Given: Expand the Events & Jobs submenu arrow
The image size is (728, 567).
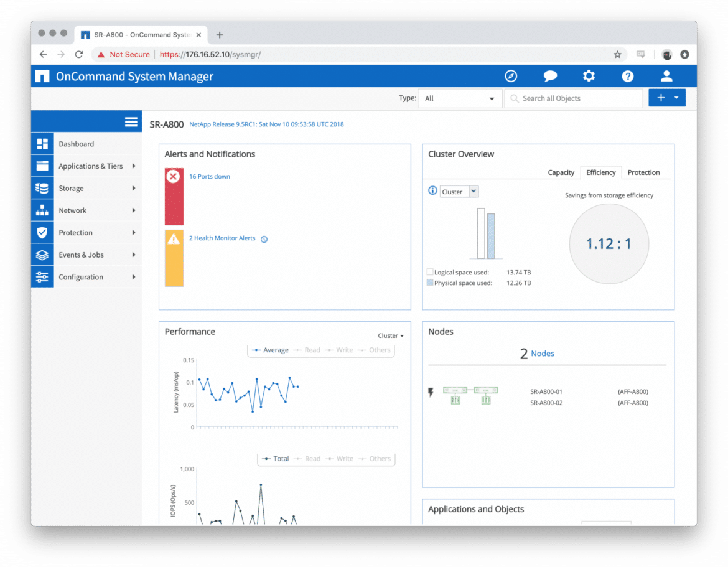Looking at the screenshot, I should coord(134,255).
